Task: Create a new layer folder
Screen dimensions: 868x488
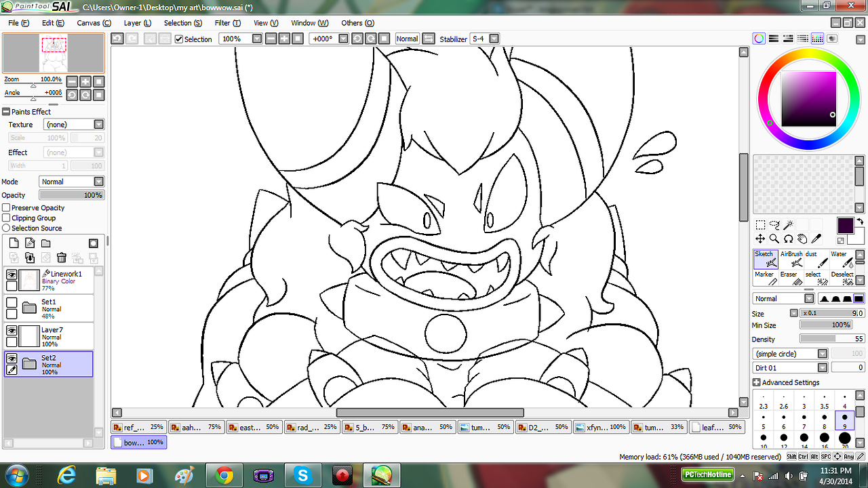Action: [46, 243]
